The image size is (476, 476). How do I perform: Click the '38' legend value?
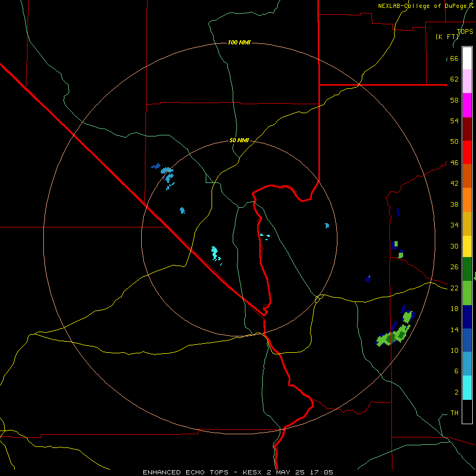tap(454, 204)
